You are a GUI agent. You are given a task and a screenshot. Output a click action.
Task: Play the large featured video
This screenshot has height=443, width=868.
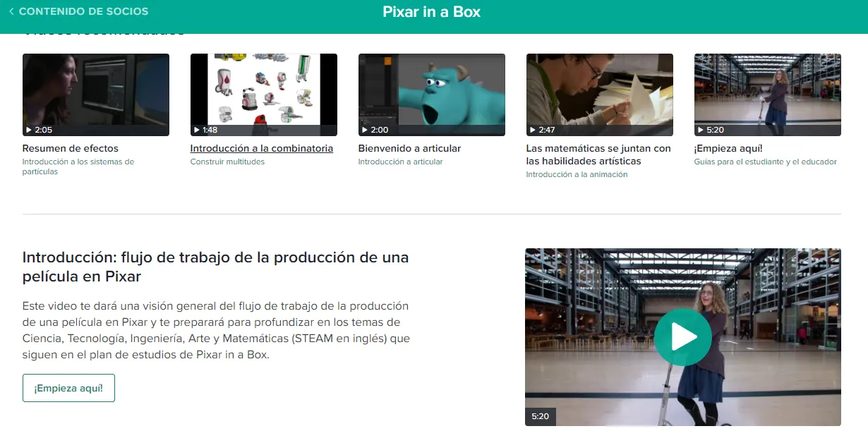pyautogui.click(x=683, y=337)
